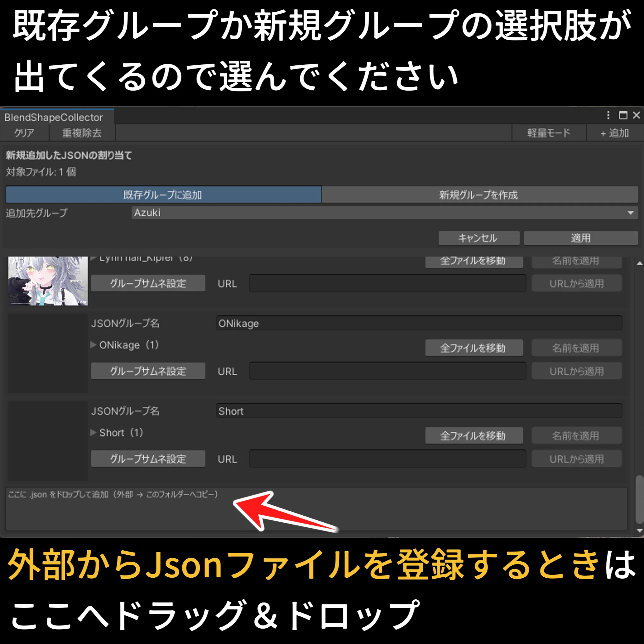Click 全ファイルを移動 in the Short group

click(x=474, y=435)
